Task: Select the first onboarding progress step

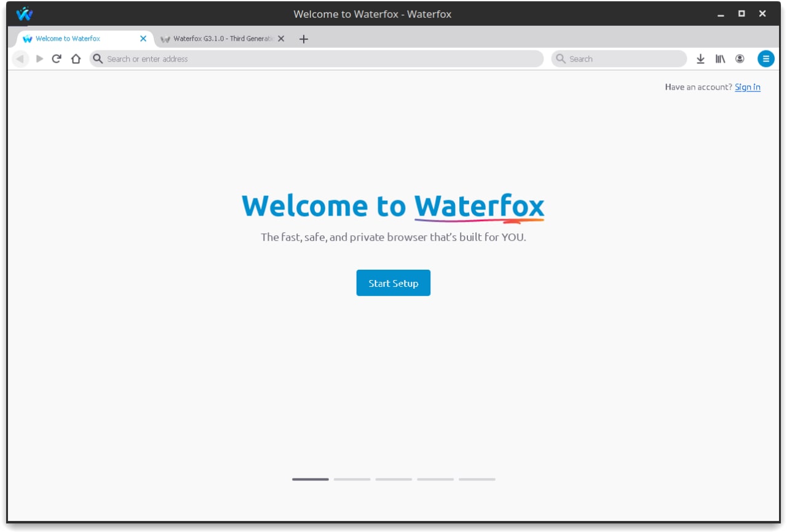Action: (x=310, y=479)
